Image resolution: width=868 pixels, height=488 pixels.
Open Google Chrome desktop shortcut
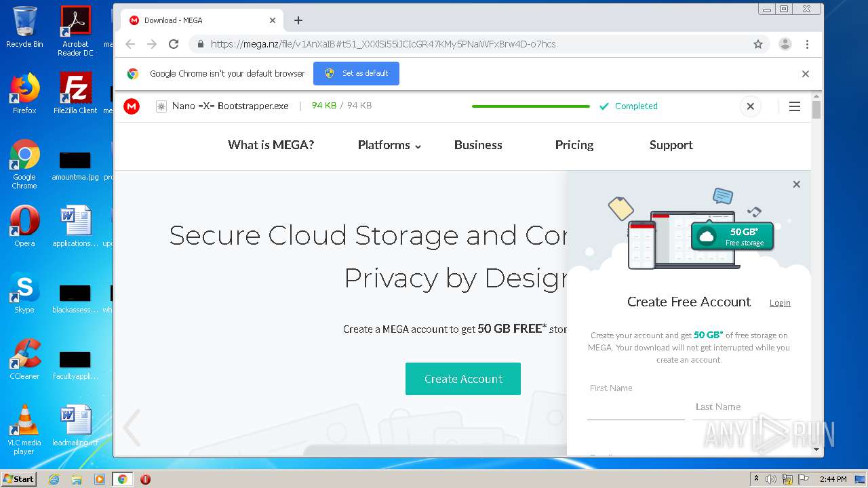pos(24,164)
